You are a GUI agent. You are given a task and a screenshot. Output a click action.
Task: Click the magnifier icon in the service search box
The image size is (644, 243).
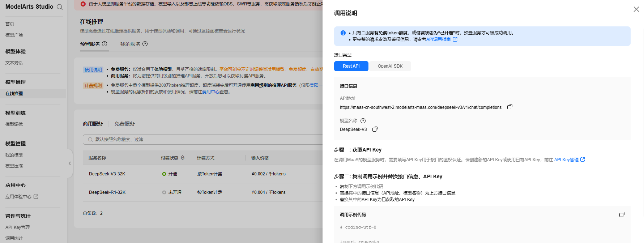point(90,140)
